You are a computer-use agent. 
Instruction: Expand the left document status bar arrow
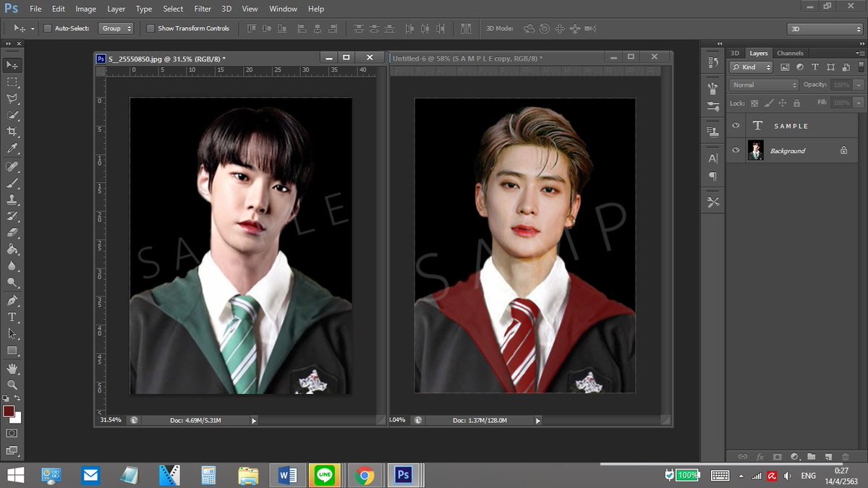(x=253, y=420)
